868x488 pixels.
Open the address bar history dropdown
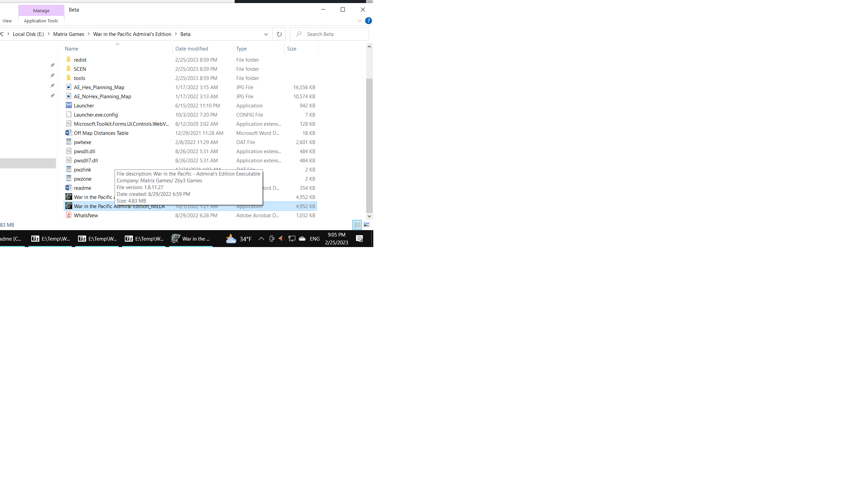click(x=266, y=34)
